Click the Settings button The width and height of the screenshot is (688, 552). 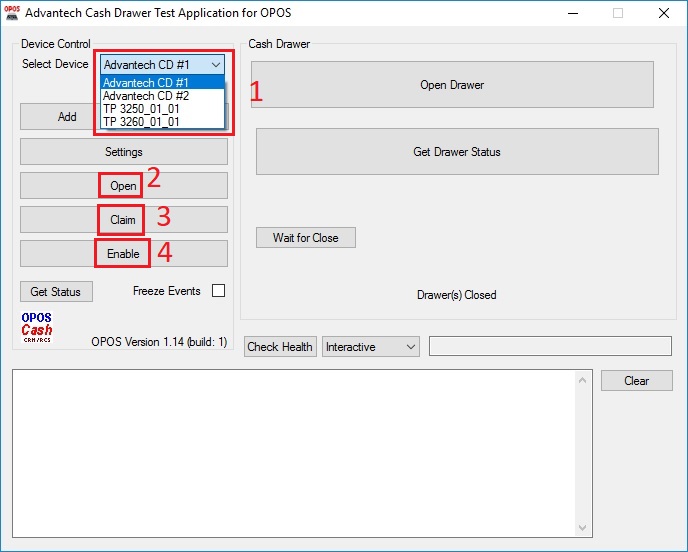pos(124,152)
